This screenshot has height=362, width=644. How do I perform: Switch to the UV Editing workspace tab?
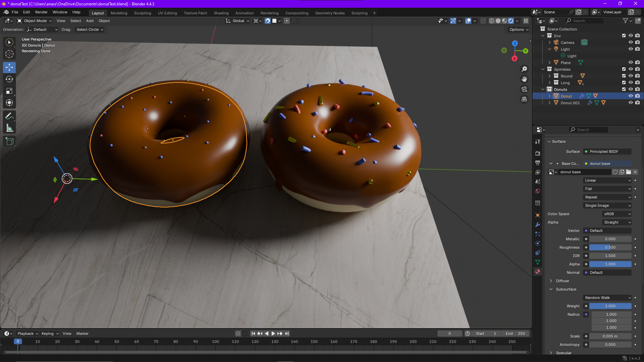pos(167,13)
